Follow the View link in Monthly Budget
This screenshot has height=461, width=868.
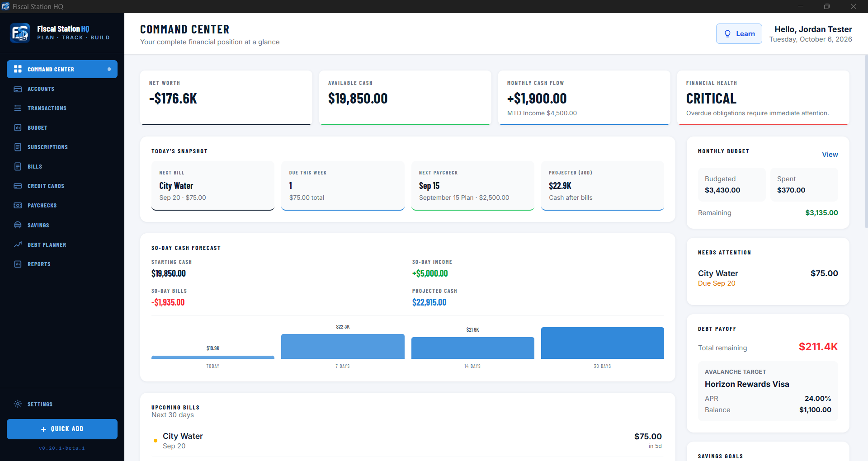[830, 155]
